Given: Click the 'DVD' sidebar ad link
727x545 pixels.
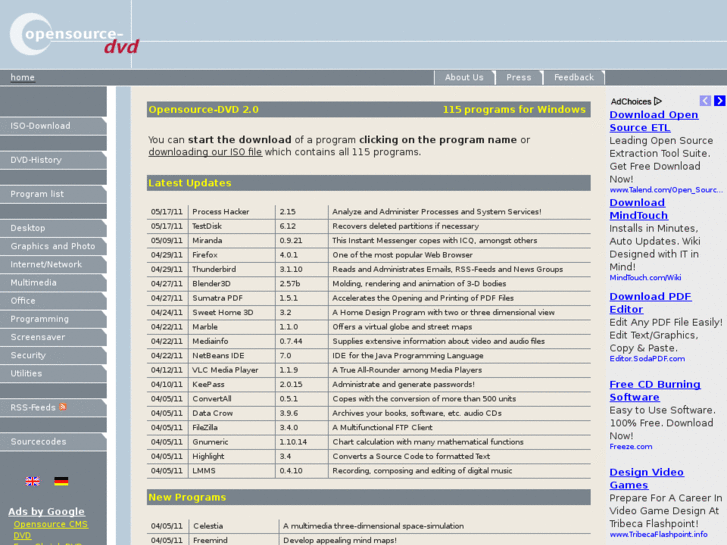Looking at the screenshot, I should pyautogui.click(x=22, y=535).
